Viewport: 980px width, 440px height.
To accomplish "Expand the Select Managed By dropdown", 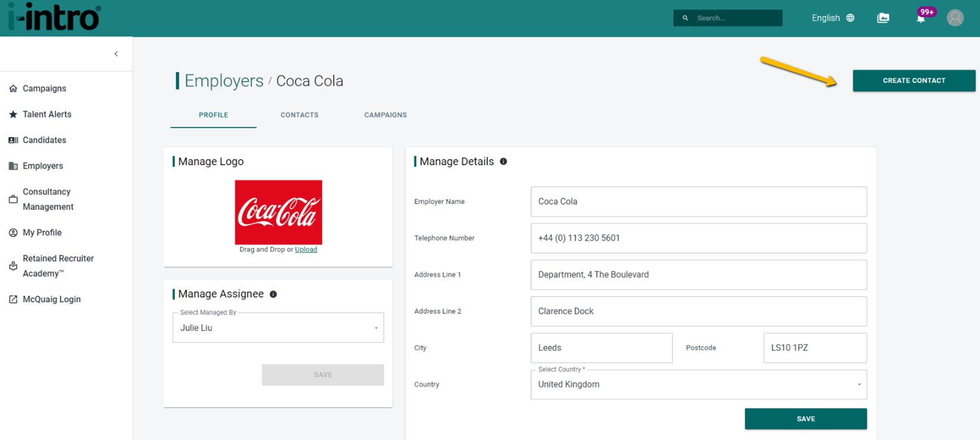I will coord(278,328).
